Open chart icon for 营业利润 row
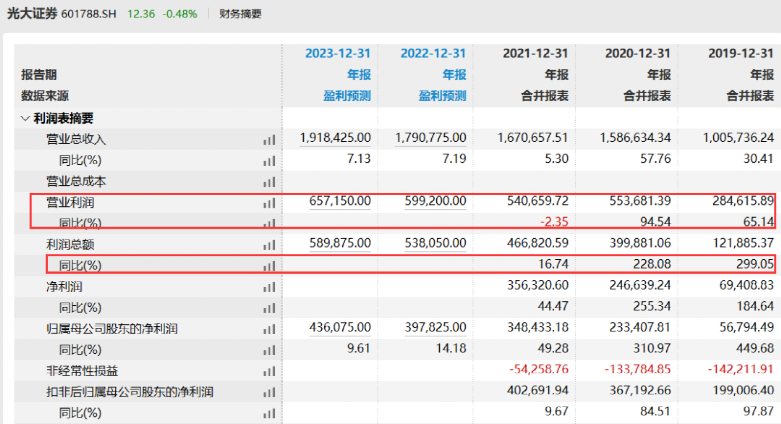 (269, 203)
